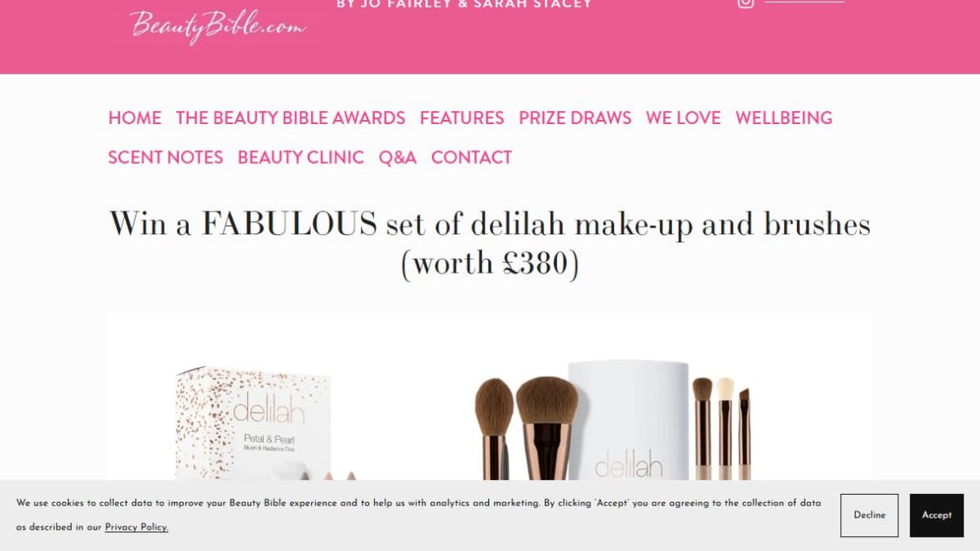The width and height of the screenshot is (980, 551).
Task: Decline cookies in the banner
Action: (x=870, y=515)
